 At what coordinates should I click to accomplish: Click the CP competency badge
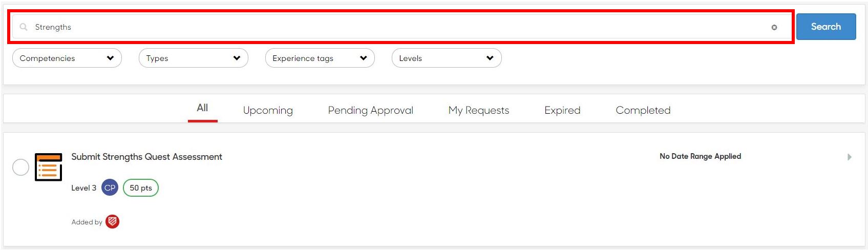click(110, 187)
